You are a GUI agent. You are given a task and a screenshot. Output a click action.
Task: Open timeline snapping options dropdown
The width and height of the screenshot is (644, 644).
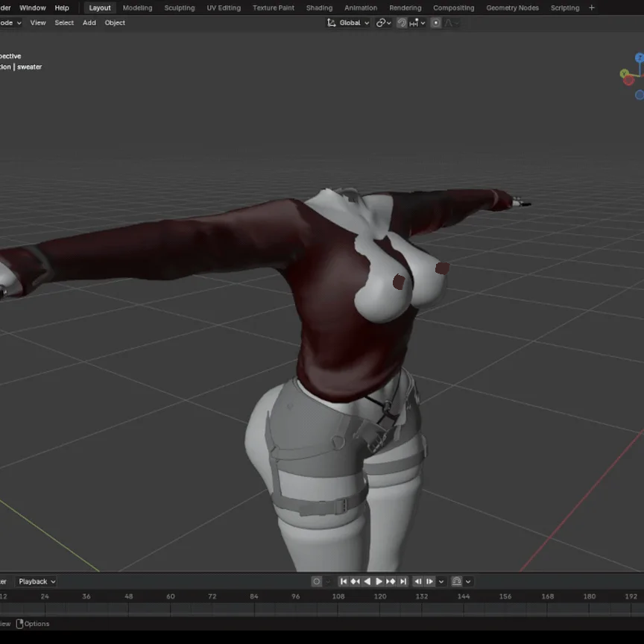pyautogui.click(x=468, y=581)
